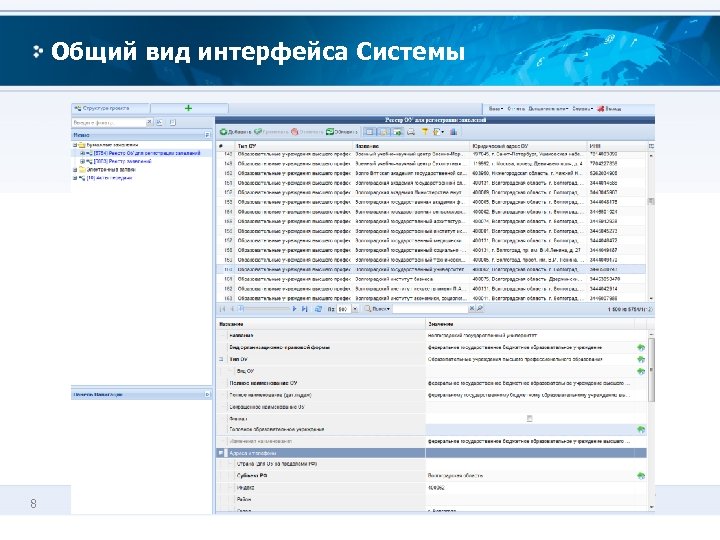Click the "Обновить" refresh button
Viewport: 720px width, 540px height.
(x=342, y=132)
